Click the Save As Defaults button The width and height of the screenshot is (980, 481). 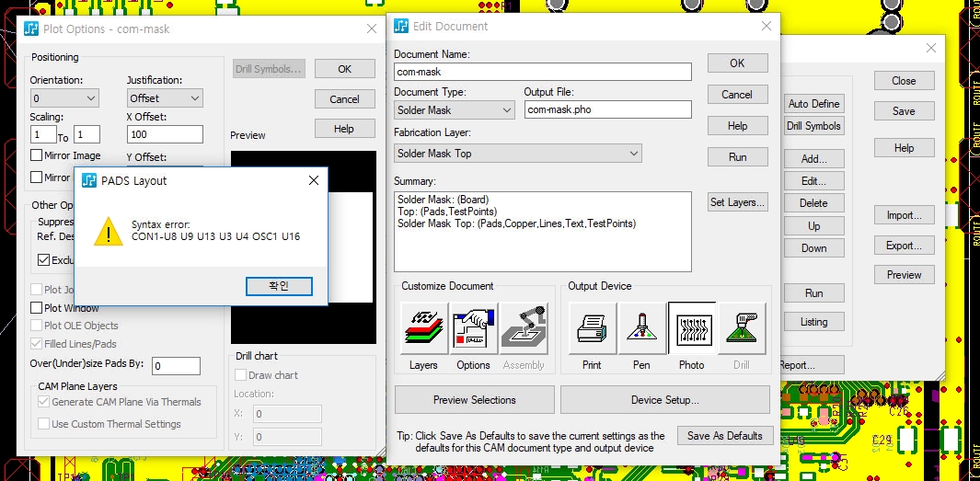pyautogui.click(x=724, y=436)
